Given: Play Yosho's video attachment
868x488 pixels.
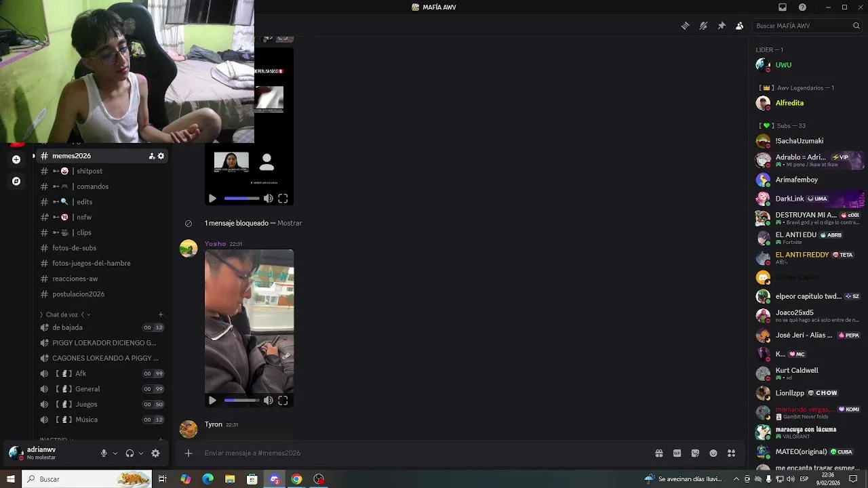Looking at the screenshot, I should 212,401.
